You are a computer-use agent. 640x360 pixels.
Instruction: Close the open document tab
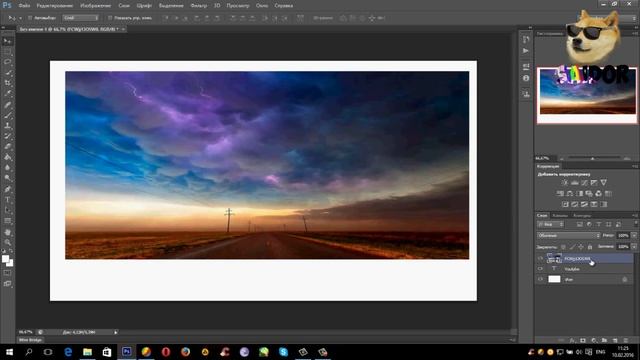click(x=123, y=29)
